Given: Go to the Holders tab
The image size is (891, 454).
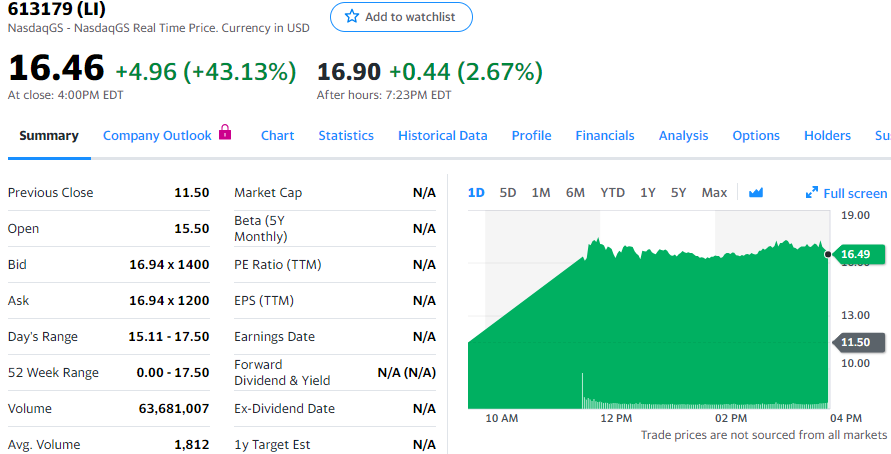Looking at the screenshot, I should [x=827, y=136].
